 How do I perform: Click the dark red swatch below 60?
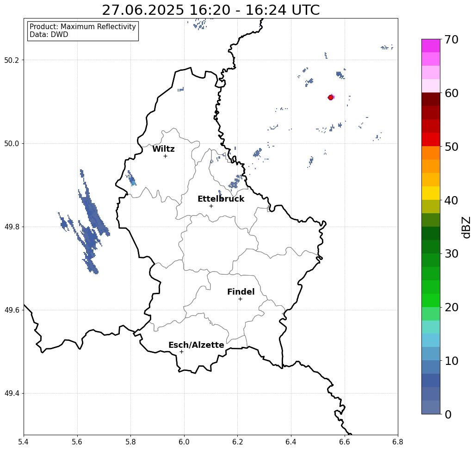[x=431, y=99]
